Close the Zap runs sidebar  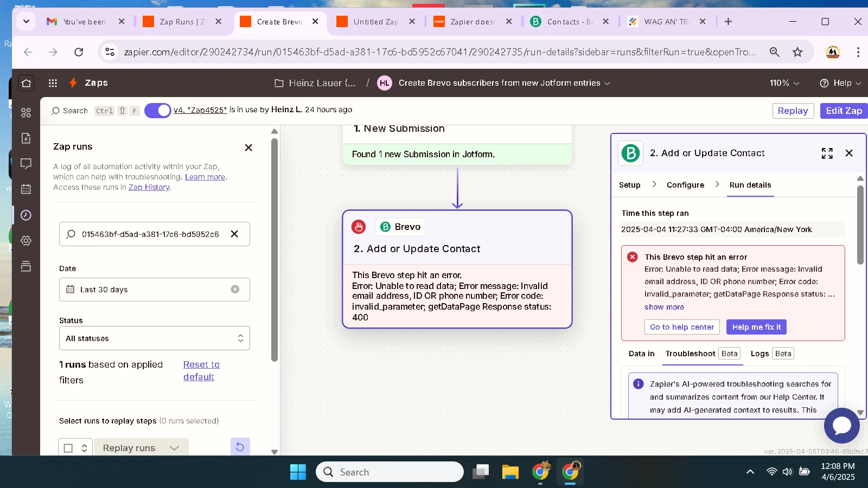248,147
